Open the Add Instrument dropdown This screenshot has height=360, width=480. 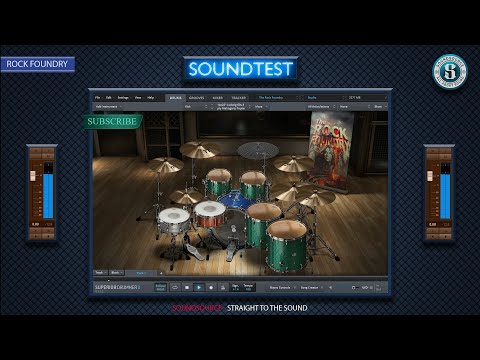tap(109, 107)
